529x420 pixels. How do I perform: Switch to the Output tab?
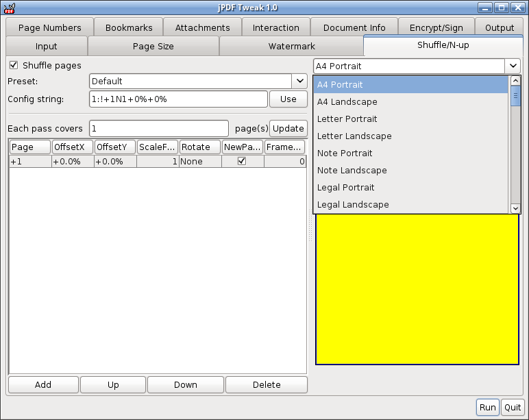(500, 27)
